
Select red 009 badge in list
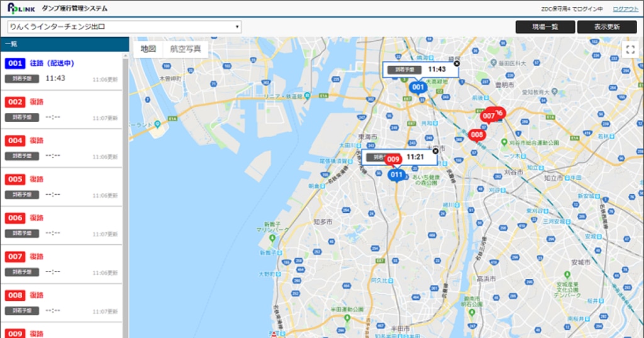tap(15, 334)
